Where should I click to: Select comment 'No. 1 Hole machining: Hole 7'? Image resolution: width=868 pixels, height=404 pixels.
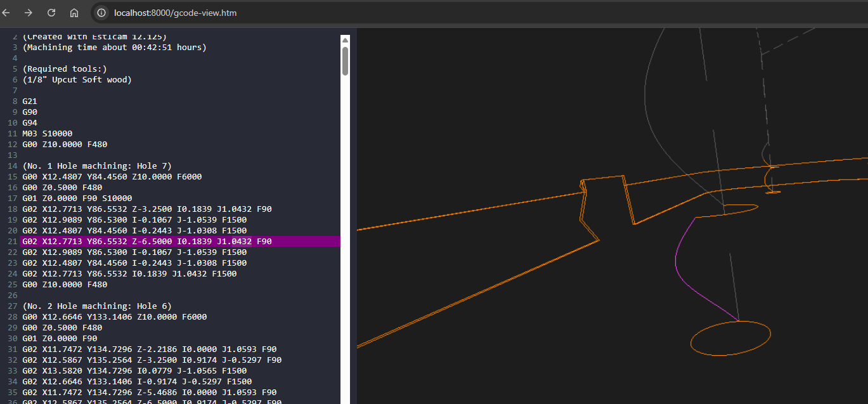click(96, 166)
